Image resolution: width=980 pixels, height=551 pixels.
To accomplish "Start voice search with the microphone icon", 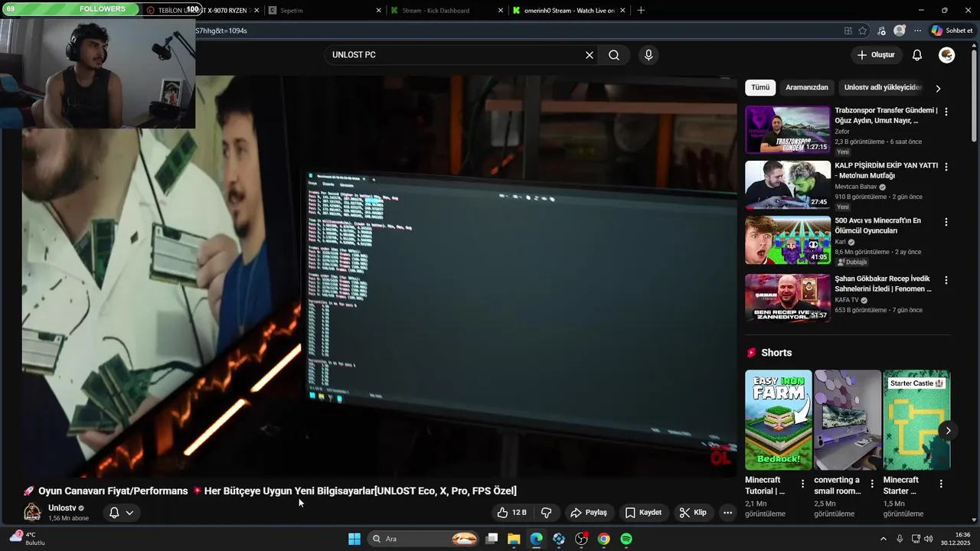I will (648, 55).
